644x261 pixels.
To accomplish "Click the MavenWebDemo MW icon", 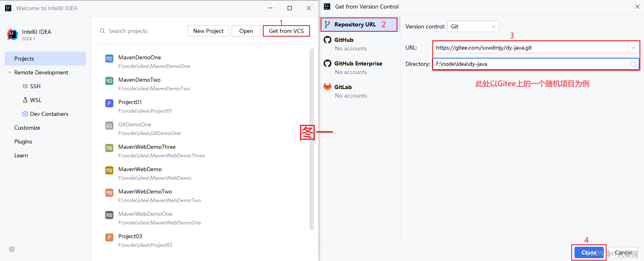I will tap(109, 170).
